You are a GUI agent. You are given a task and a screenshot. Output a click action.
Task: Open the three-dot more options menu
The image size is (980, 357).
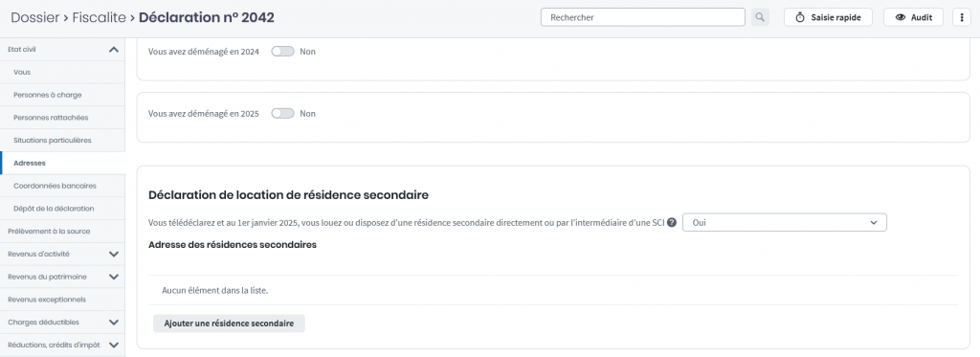tap(961, 17)
